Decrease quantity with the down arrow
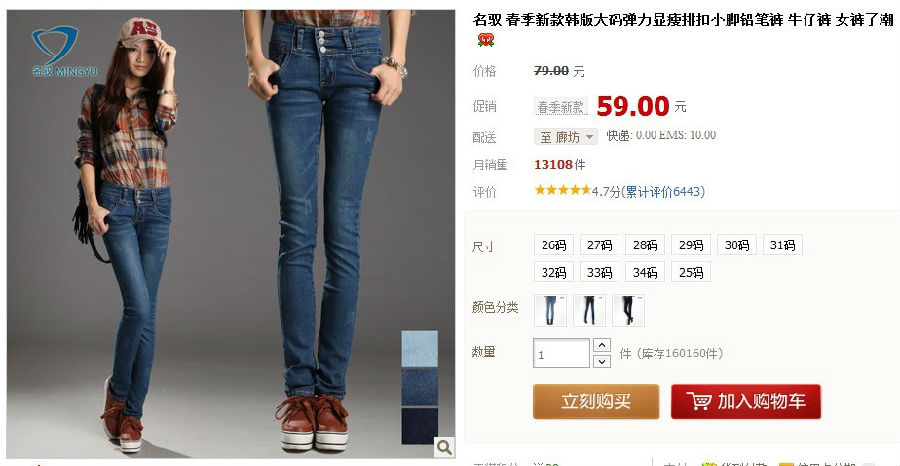Viewport: 900px width, 466px height. click(x=601, y=361)
